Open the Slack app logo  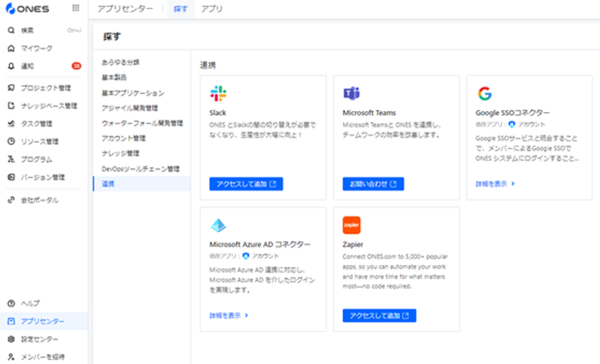pos(218,93)
